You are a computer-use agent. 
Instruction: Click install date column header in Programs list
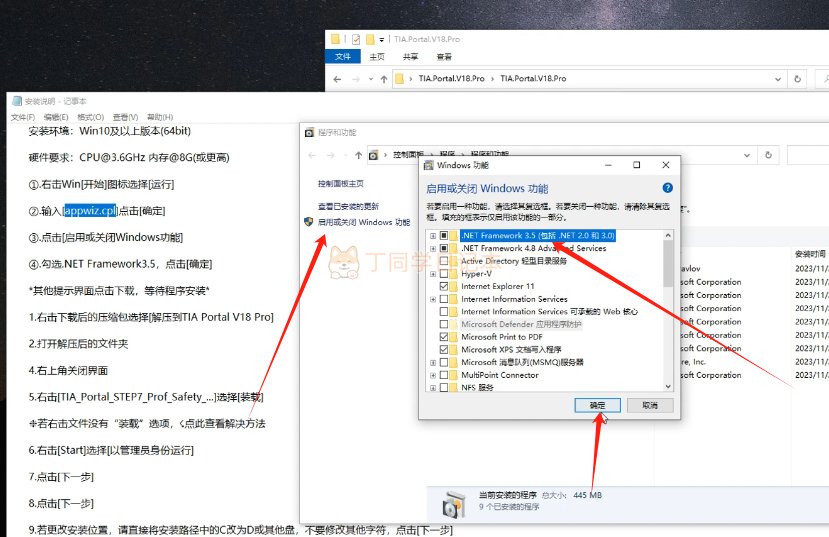[x=810, y=254]
